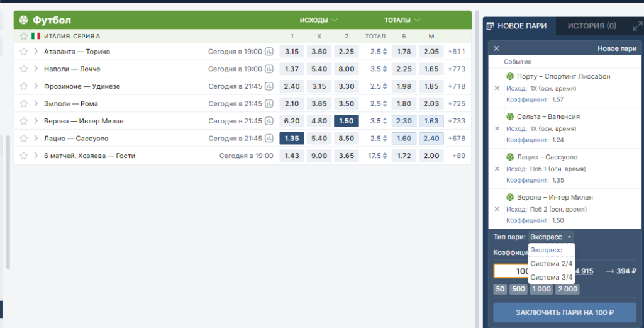This screenshot has width=644, height=328.
Task: Set stake with the 1 000 quick button
Action: [541, 289]
